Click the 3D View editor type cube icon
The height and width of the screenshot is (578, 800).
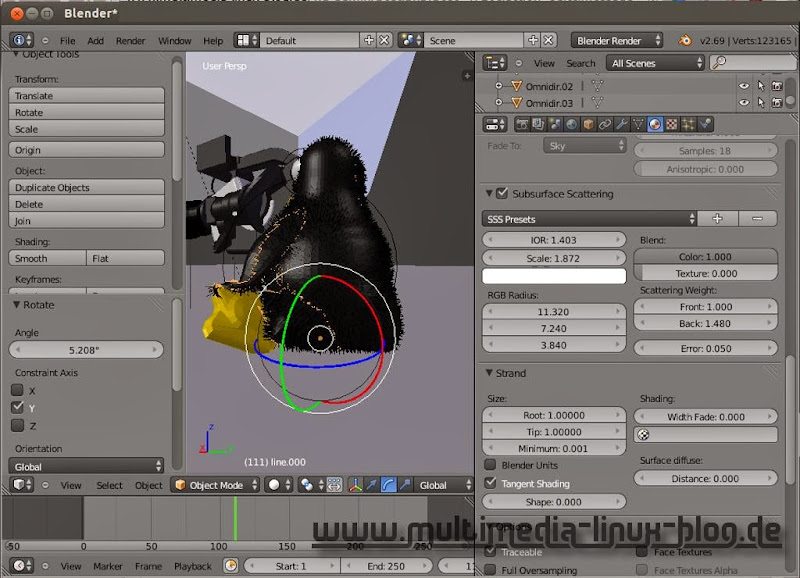[22, 485]
